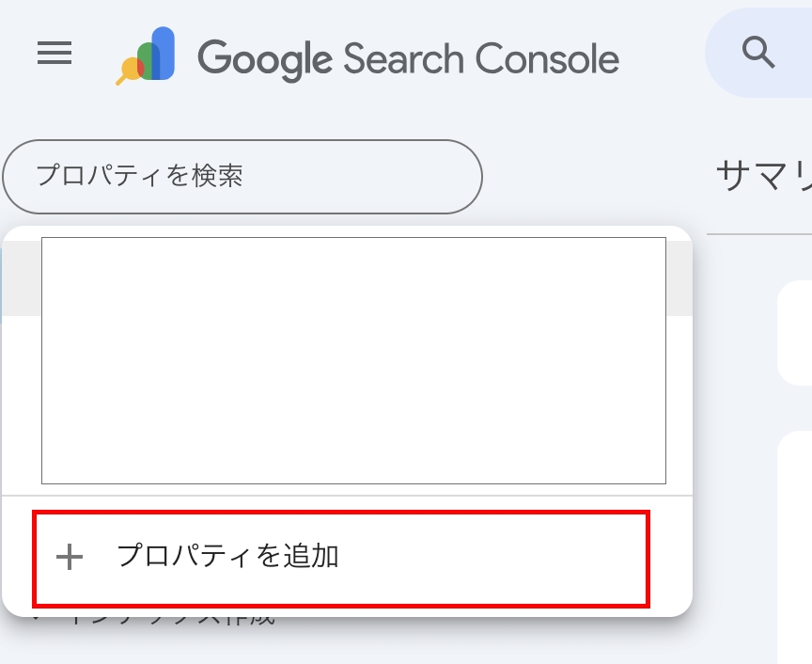The height and width of the screenshot is (664, 812).
Task: Click the first white card under サマリー
Action: (795, 332)
